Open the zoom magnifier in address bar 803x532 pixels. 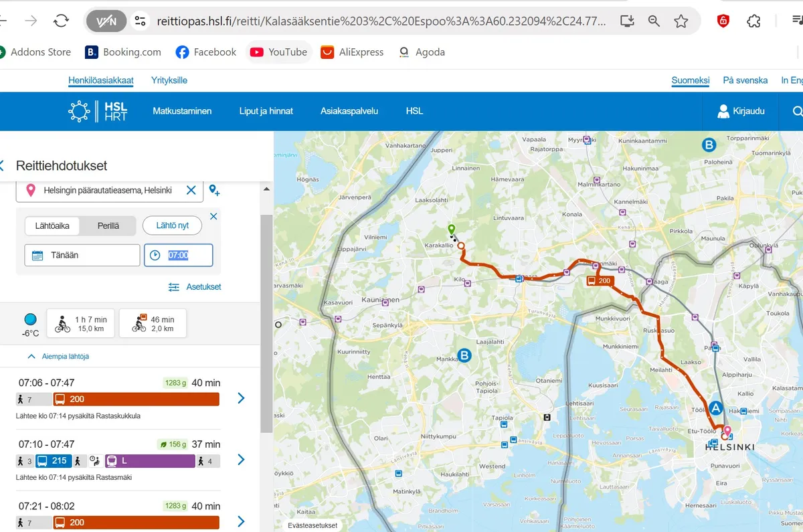pyautogui.click(x=654, y=21)
